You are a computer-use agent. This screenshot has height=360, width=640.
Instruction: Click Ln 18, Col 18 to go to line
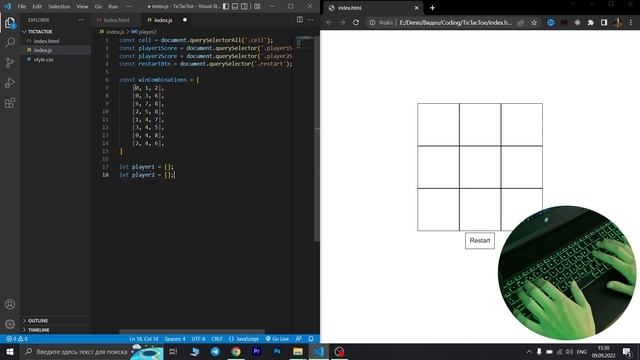144,339
